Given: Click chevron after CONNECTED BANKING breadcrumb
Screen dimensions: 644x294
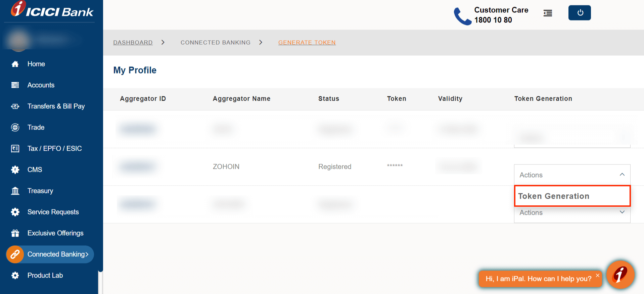Looking at the screenshot, I should (261, 42).
